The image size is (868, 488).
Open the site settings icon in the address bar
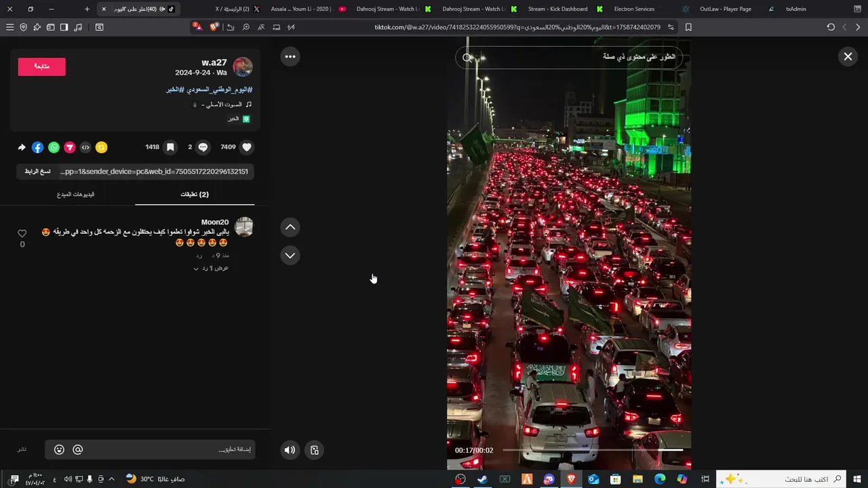click(x=671, y=27)
